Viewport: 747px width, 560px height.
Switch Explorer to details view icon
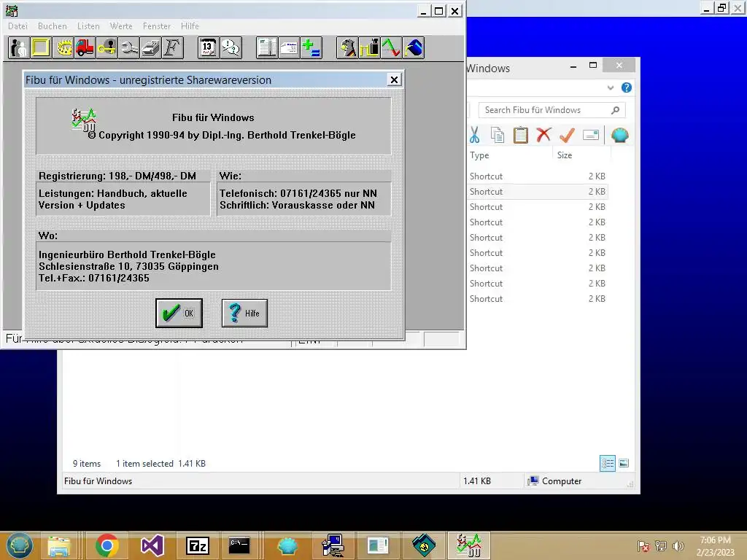tap(608, 463)
